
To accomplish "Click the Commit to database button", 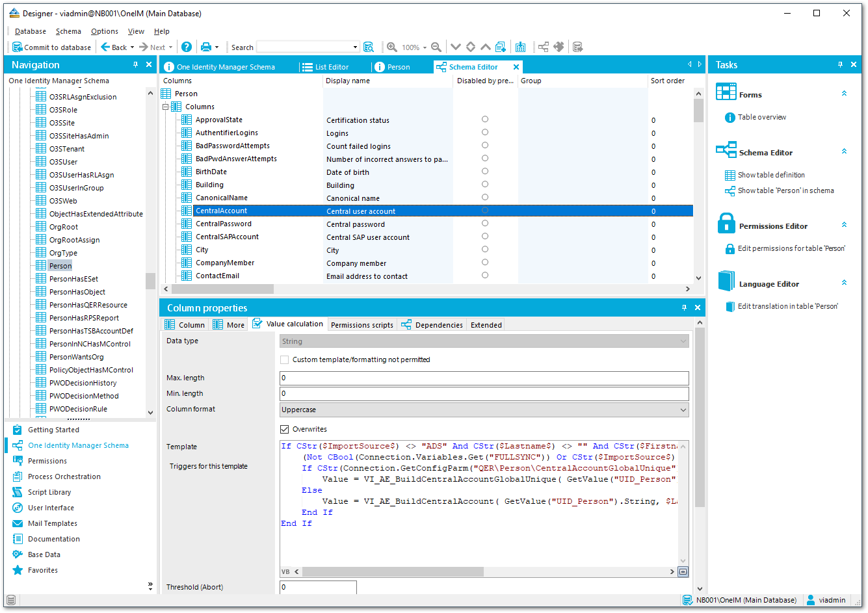I will [x=52, y=47].
